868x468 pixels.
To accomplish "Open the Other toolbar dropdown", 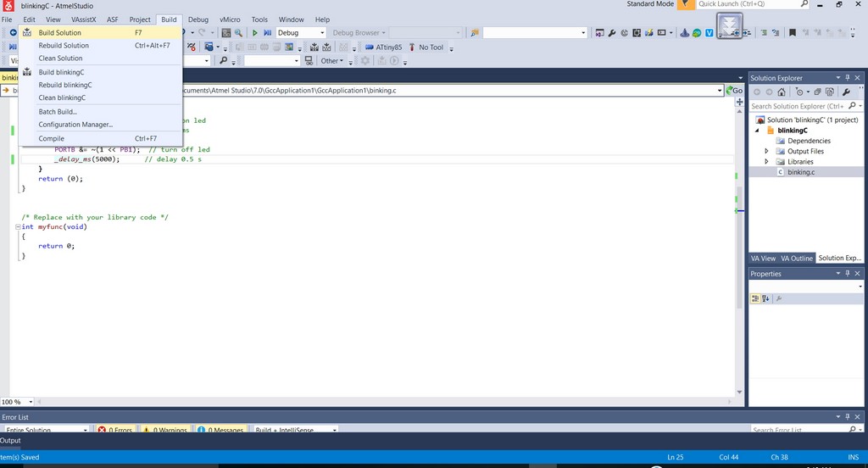I will pos(331,61).
